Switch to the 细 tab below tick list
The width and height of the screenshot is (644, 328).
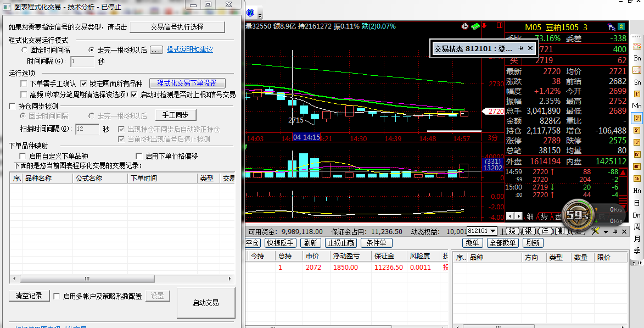pos(530,216)
